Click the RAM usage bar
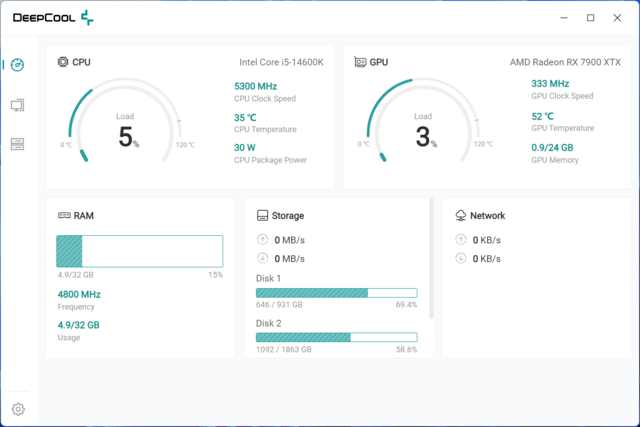This screenshot has width=640, height=427. pyautogui.click(x=140, y=251)
